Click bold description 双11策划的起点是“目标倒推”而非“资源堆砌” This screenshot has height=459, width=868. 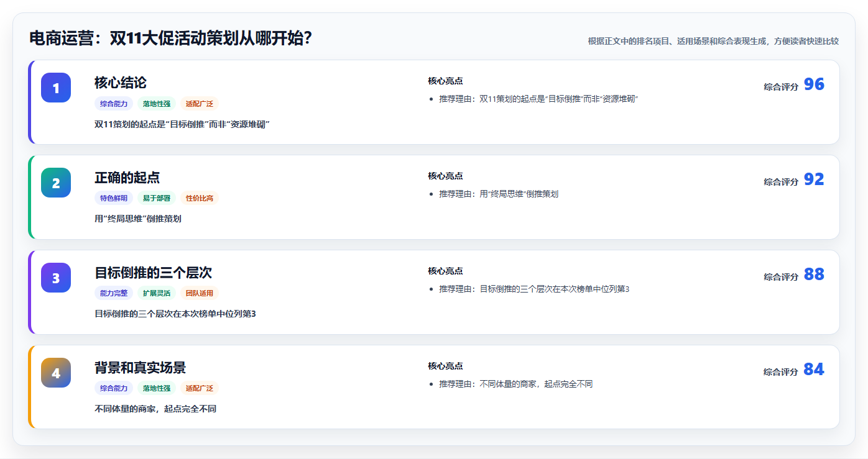tap(182, 124)
